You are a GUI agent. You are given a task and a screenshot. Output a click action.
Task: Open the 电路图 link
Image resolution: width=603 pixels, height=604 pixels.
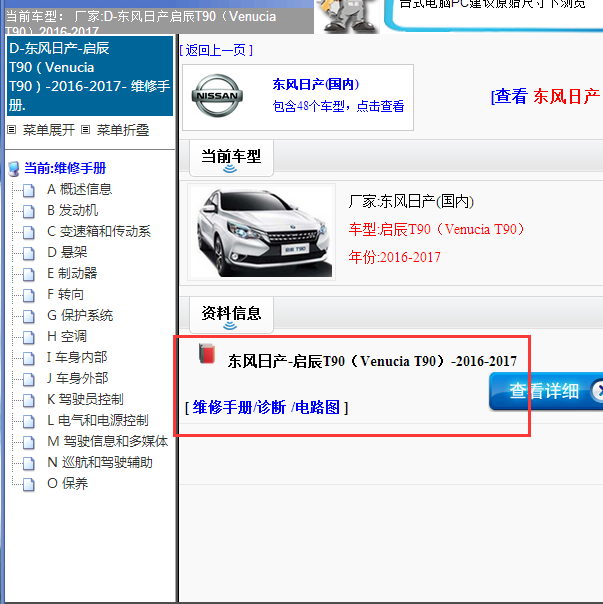317,407
